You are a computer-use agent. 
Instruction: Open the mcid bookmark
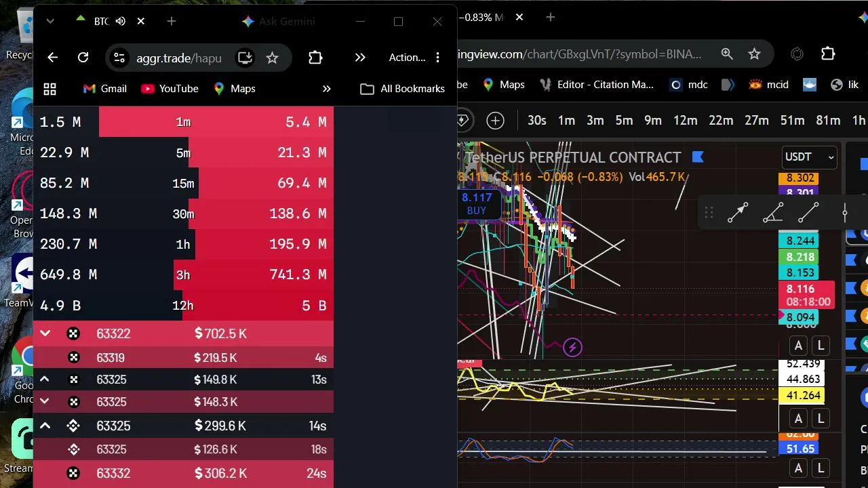(x=768, y=85)
